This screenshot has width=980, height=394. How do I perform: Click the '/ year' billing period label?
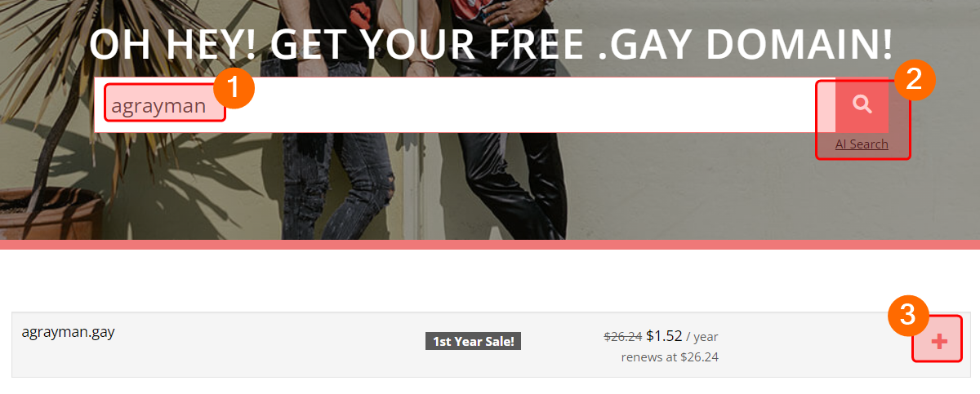click(x=702, y=337)
